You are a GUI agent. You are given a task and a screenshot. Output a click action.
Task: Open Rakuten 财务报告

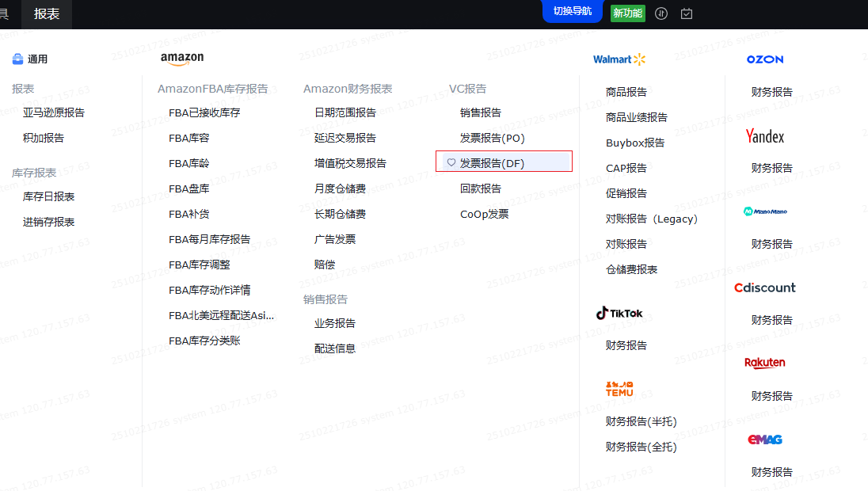tap(771, 396)
